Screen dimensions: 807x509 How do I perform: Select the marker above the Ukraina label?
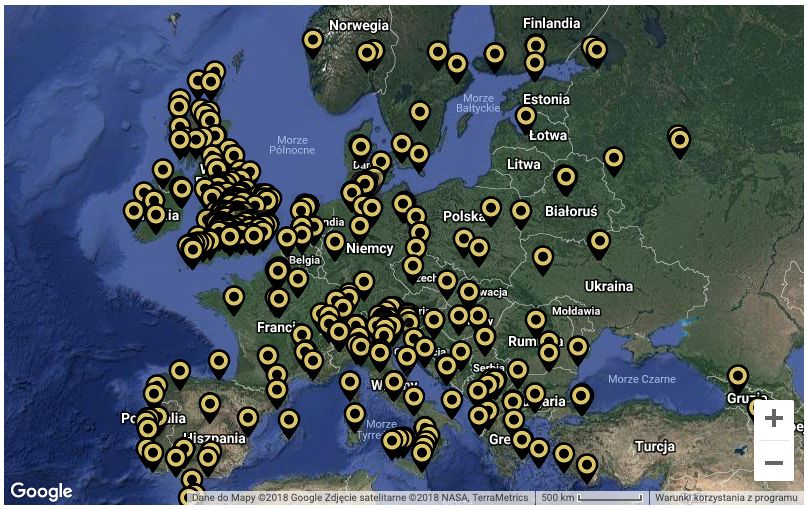click(599, 244)
